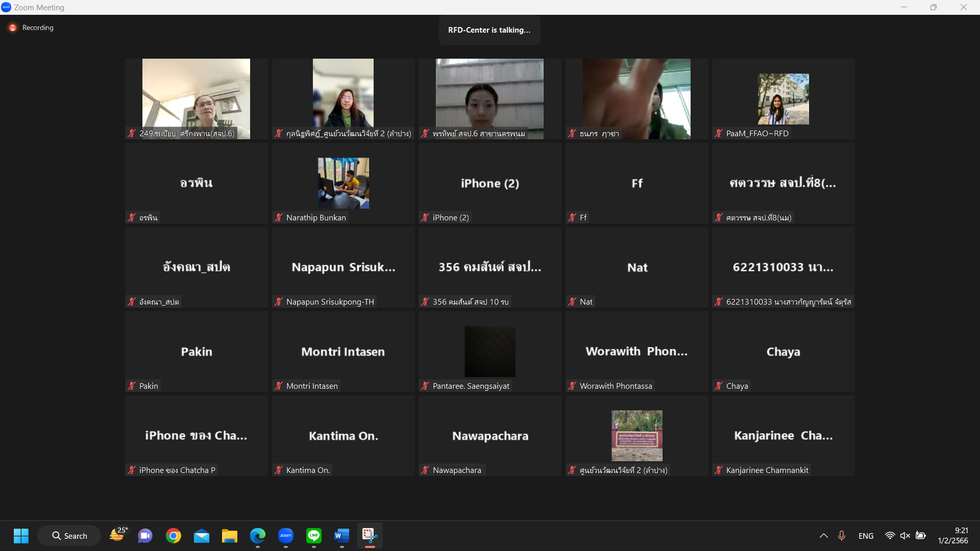Screen dimensions: 980x551
Task: Open Zoom app from the taskbar
Action: click(286, 536)
